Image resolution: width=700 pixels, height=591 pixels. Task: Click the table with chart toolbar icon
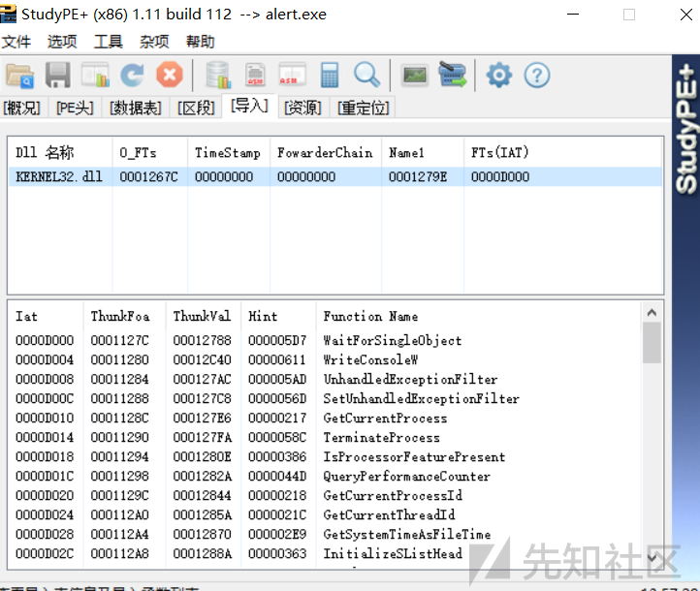point(95,75)
